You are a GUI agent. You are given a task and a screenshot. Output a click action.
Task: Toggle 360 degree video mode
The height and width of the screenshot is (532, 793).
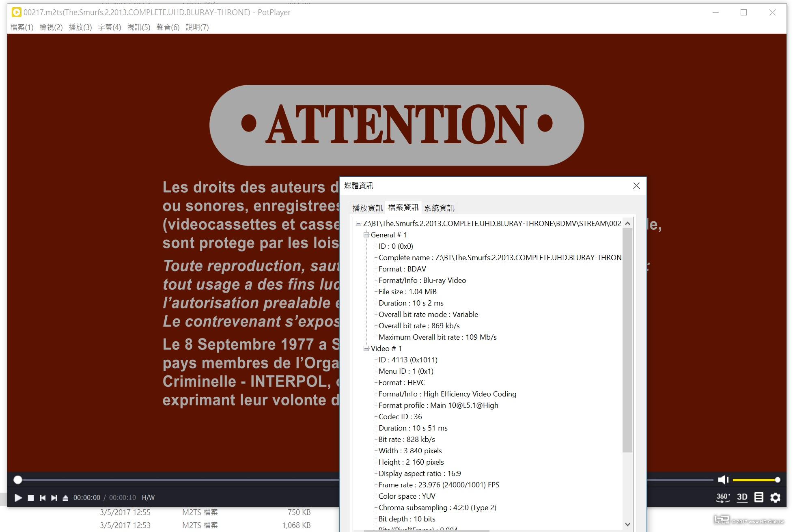click(x=723, y=498)
